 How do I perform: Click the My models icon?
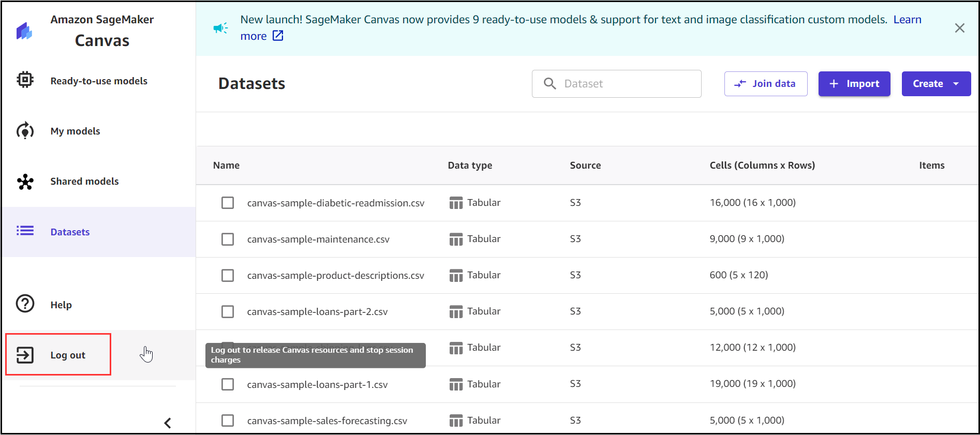(25, 131)
